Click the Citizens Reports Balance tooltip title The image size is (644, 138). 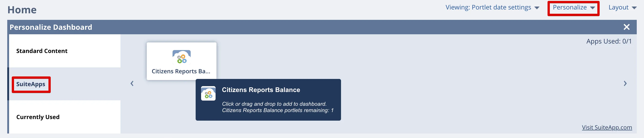pos(261,90)
